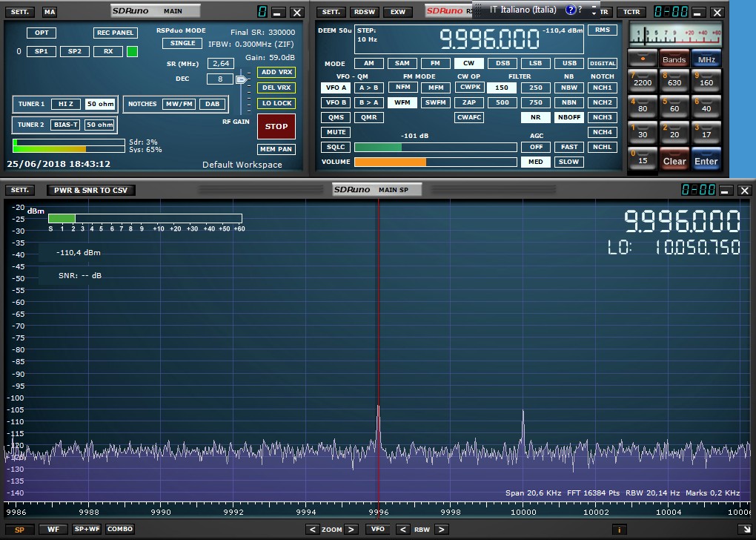Image resolution: width=756 pixels, height=540 pixels.
Task: Adjust the RF GAIN slider handle
Action: [x=242, y=79]
